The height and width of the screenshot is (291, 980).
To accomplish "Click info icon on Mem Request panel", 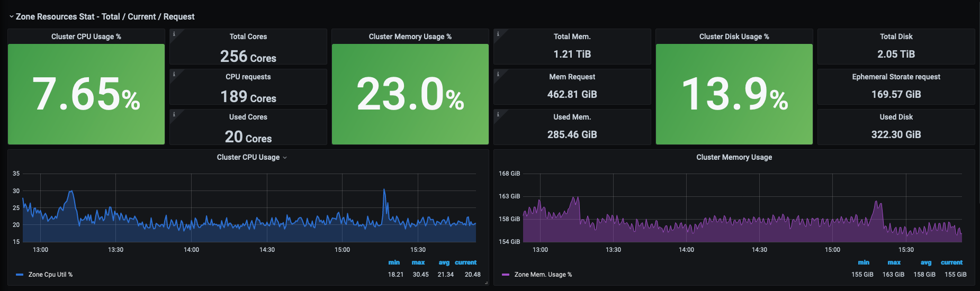I will click(x=498, y=74).
